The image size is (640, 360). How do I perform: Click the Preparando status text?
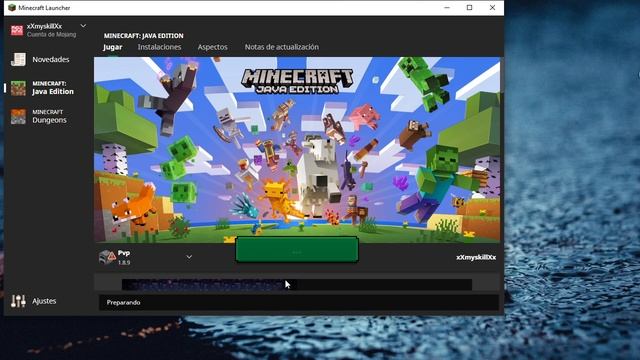[x=124, y=302]
